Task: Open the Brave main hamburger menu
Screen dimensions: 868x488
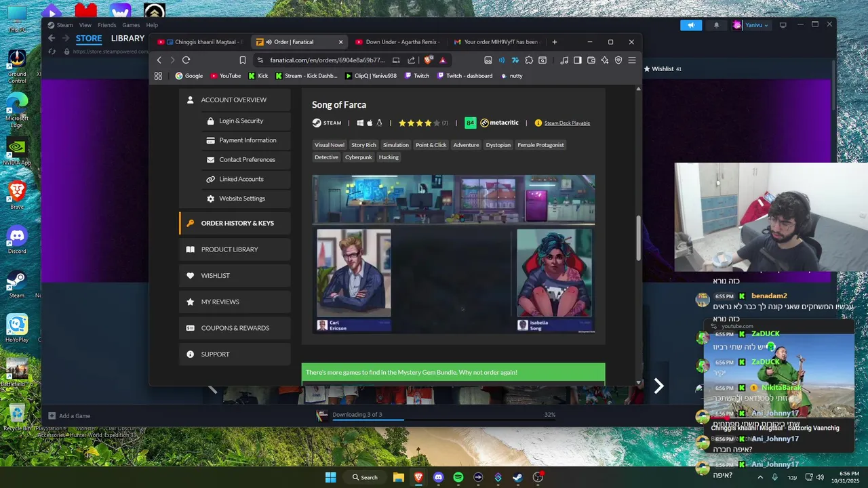Action: [x=632, y=60]
